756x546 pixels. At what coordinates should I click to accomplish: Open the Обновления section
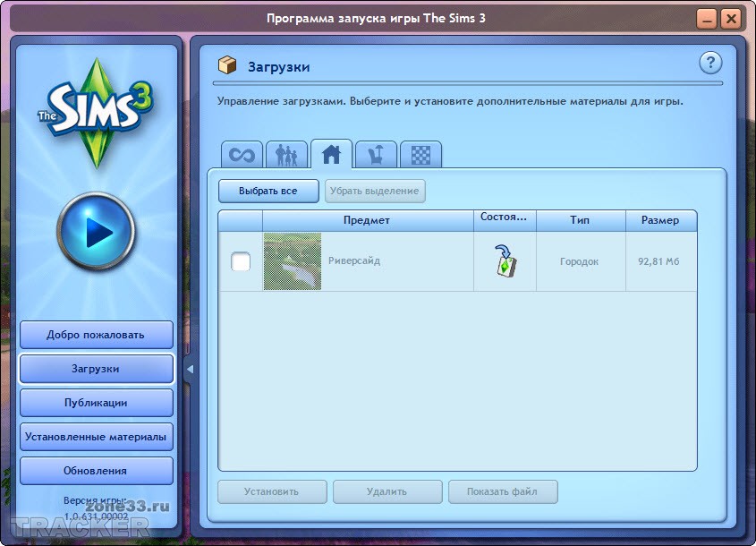click(96, 471)
